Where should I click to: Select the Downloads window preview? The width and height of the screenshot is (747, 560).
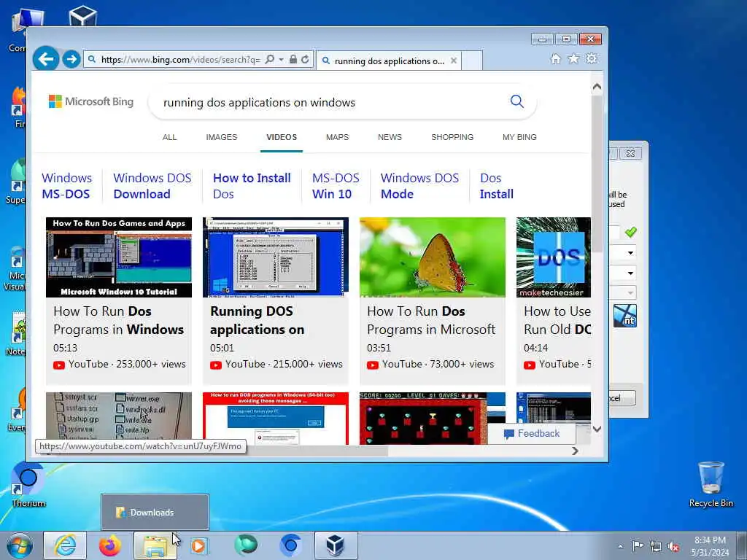tap(155, 513)
